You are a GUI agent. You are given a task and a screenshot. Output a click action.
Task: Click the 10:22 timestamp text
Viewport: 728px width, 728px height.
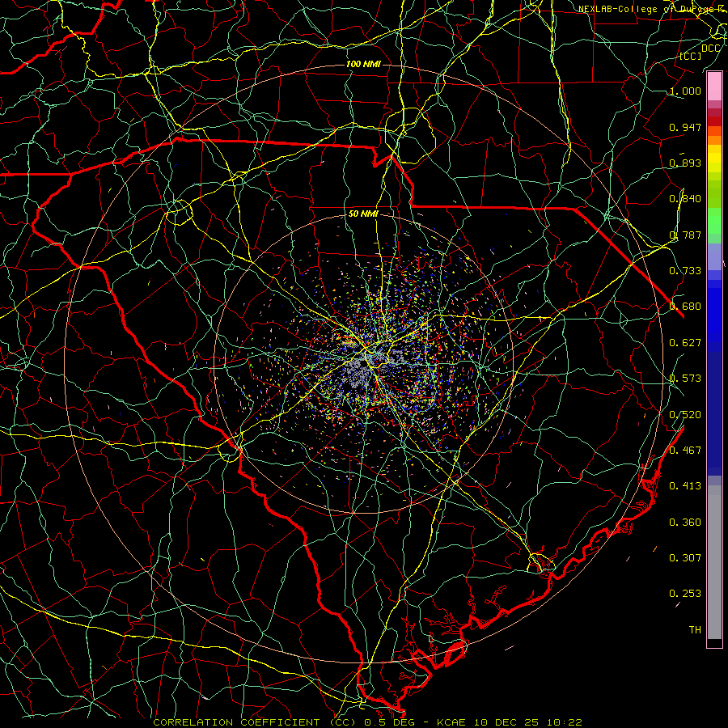(x=564, y=722)
